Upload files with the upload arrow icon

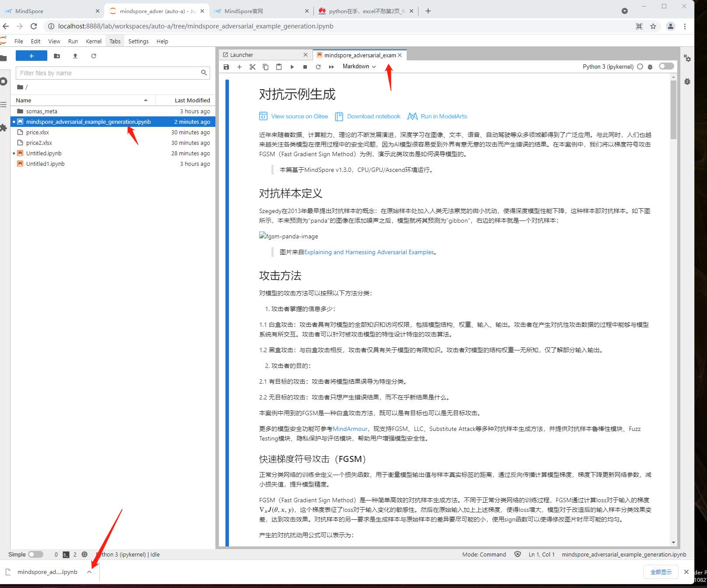(x=75, y=56)
